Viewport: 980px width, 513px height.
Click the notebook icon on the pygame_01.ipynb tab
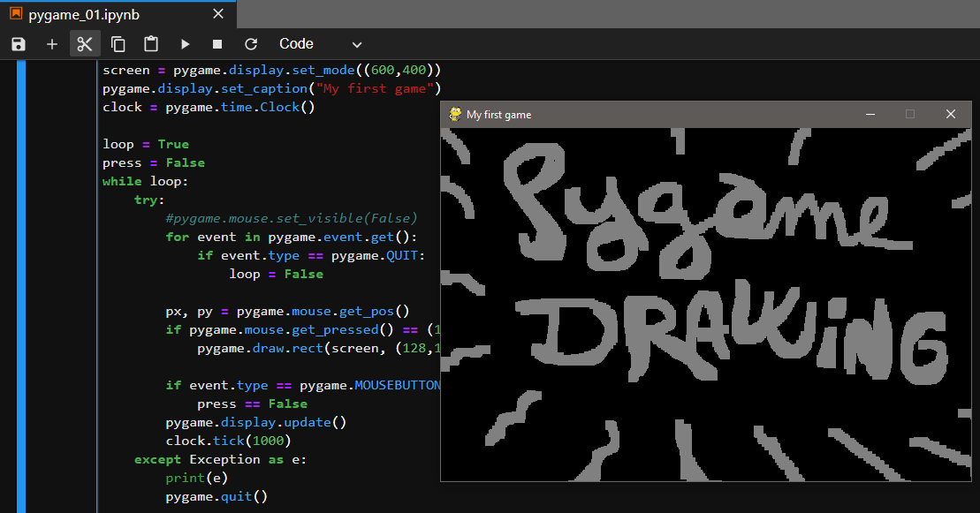pos(14,14)
